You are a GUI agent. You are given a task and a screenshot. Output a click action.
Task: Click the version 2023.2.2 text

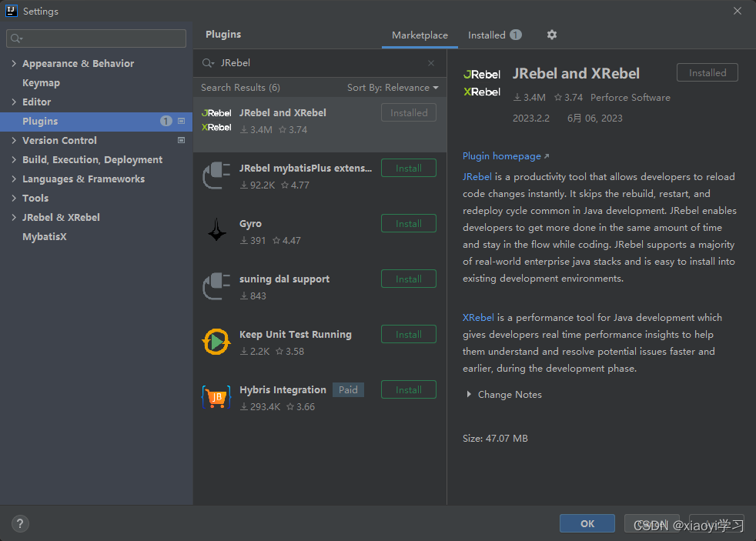[x=531, y=118]
